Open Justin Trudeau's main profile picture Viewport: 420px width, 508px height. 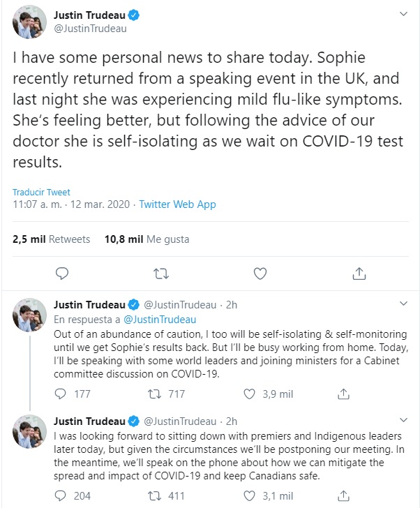pos(30,25)
